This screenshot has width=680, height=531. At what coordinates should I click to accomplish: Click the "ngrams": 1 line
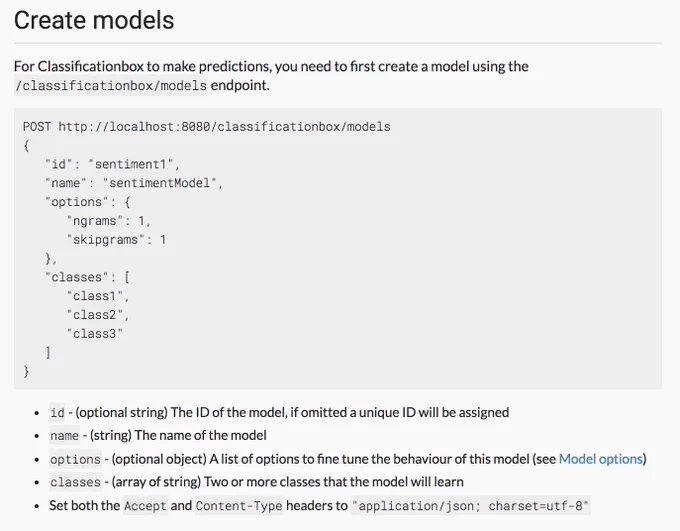coord(108,221)
